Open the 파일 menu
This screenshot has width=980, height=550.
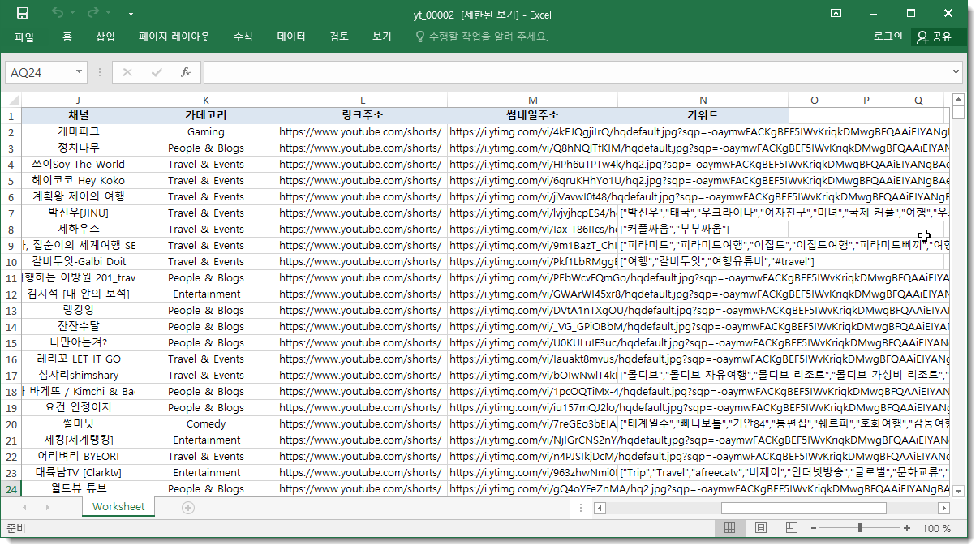coord(24,37)
